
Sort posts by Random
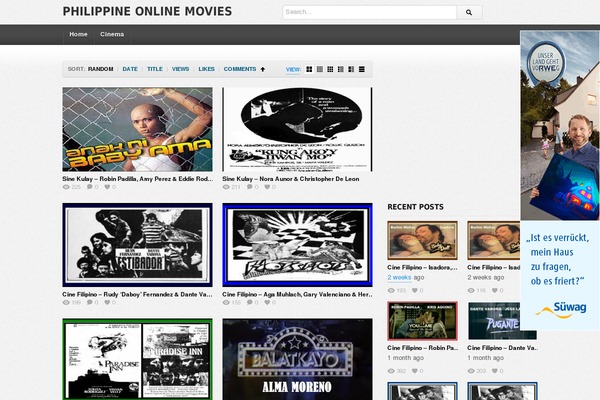click(101, 69)
